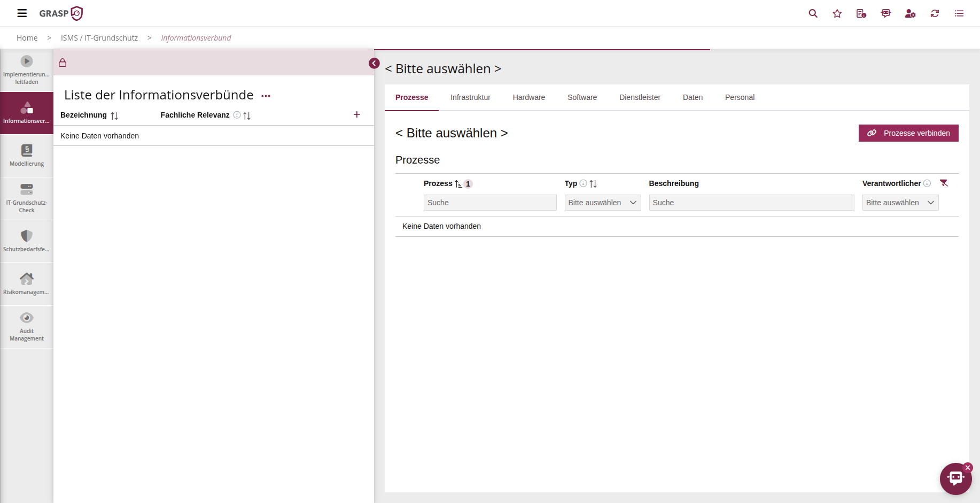Switch to the Infrastruktur tab
The height and width of the screenshot is (503, 980).
(x=470, y=97)
